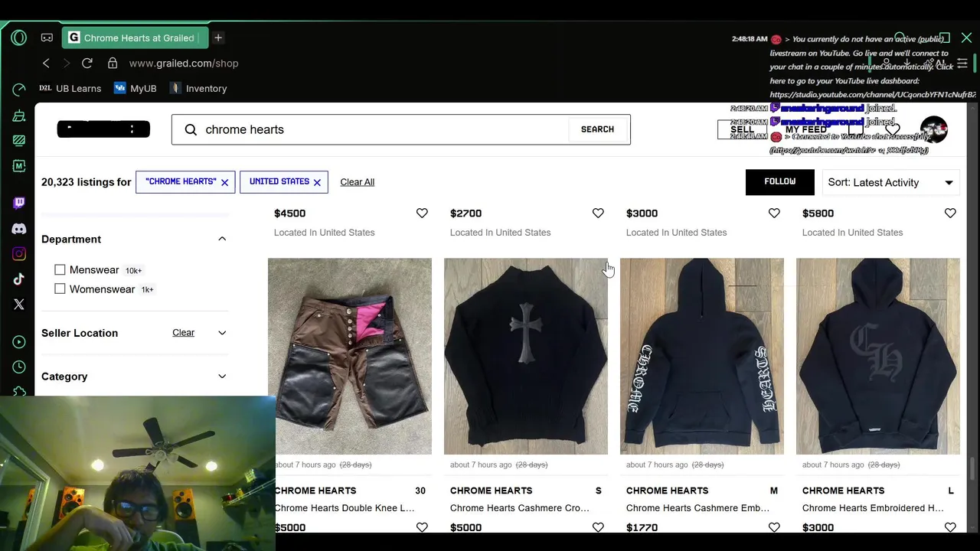Image resolution: width=980 pixels, height=551 pixels.
Task: Click the www.grailed.com/shop address bar
Action: tap(184, 63)
